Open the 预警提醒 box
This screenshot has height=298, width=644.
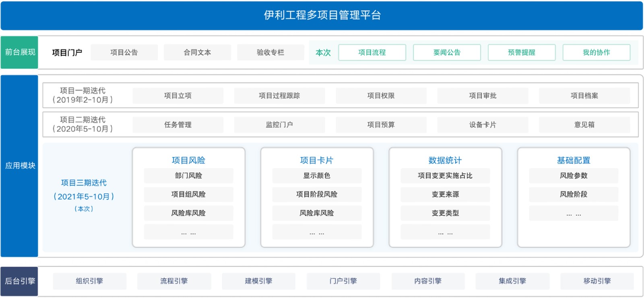522,52
